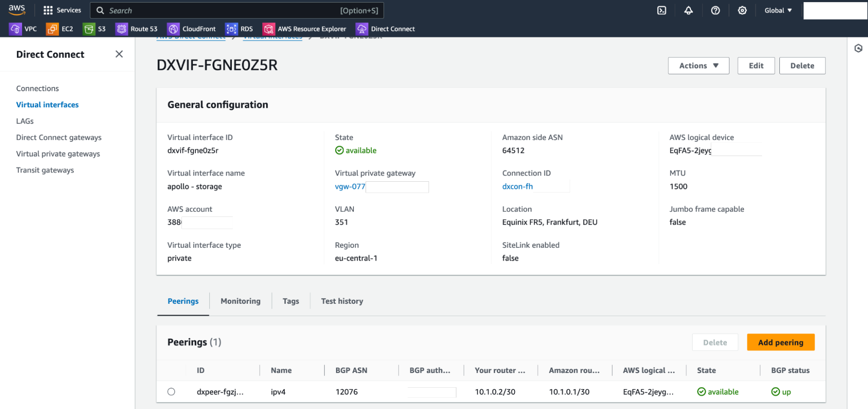The image size is (868, 409).
Task: Open the vgw-077 gateway link
Action: pyautogui.click(x=350, y=186)
